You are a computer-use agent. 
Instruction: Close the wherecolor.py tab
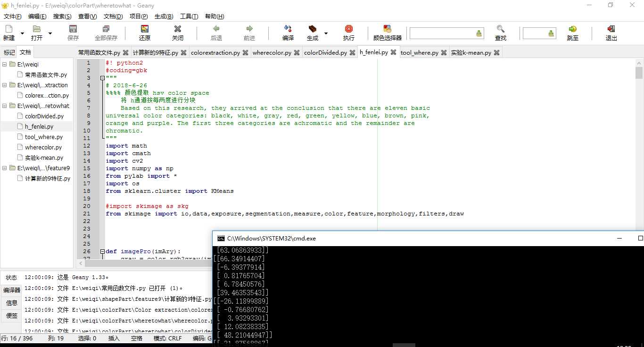pos(297,53)
